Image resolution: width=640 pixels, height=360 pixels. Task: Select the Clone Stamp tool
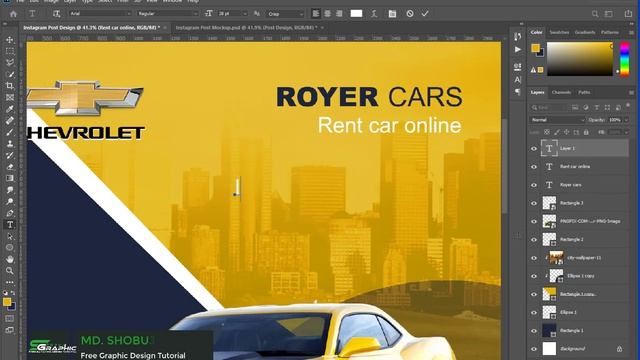pos(10,144)
